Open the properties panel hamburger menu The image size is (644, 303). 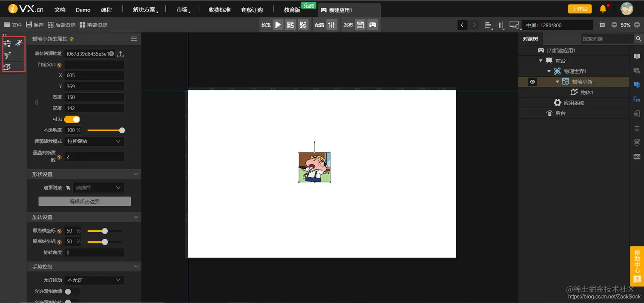(x=134, y=39)
